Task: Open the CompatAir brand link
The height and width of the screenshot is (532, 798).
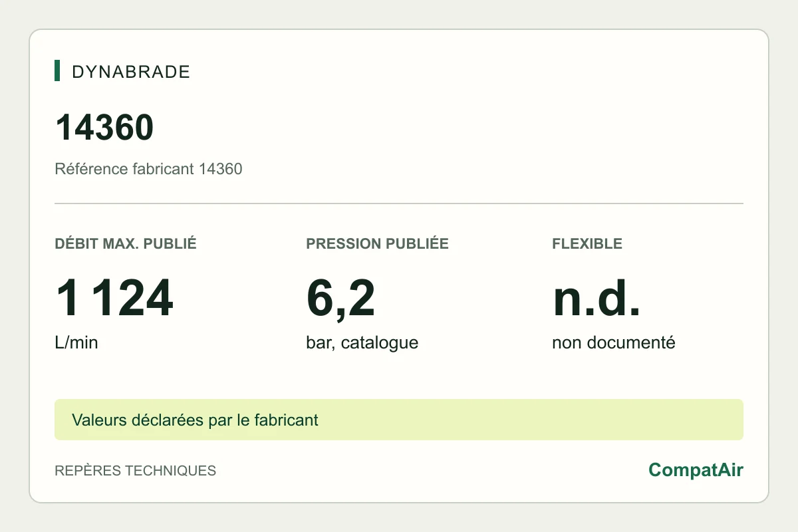Action: (696, 470)
